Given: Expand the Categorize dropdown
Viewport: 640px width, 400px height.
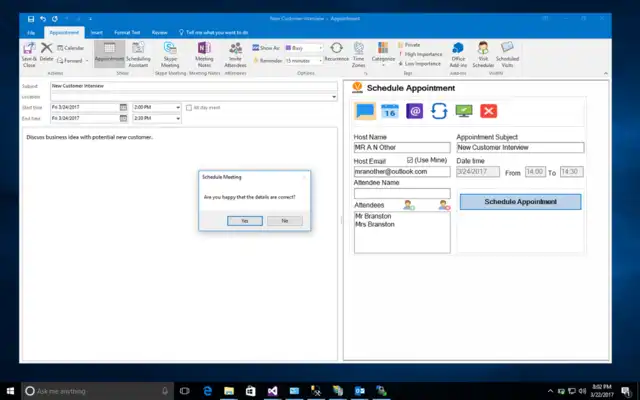Looking at the screenshot, I should coord(383,65).
